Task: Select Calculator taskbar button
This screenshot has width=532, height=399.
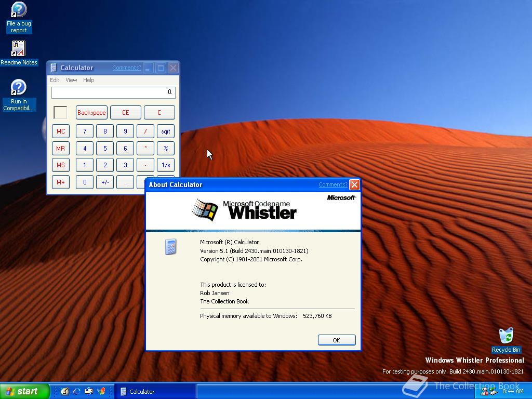Action: (x=155, y=392)
